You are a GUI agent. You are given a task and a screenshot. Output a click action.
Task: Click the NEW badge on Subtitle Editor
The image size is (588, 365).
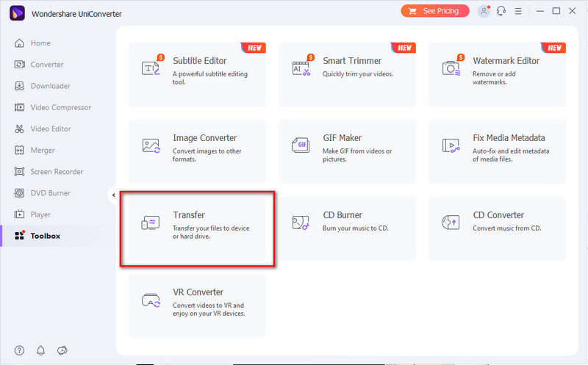(254, 48)
